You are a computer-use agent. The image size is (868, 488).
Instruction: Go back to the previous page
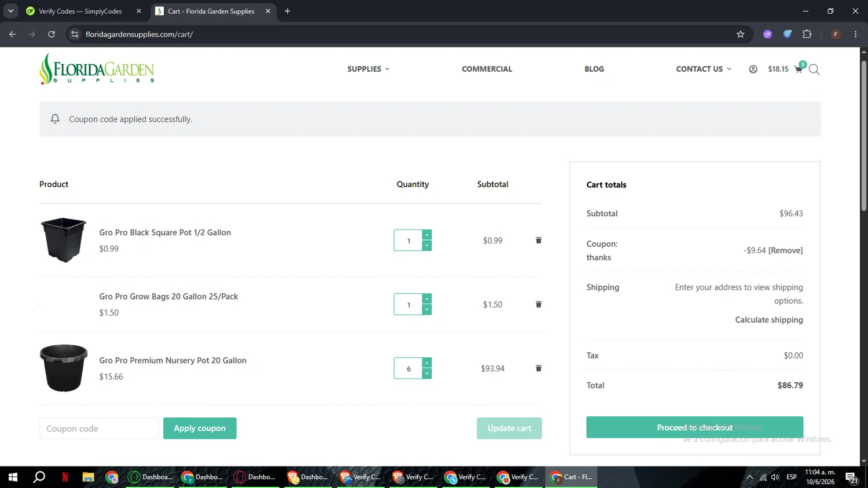point(13,34)
